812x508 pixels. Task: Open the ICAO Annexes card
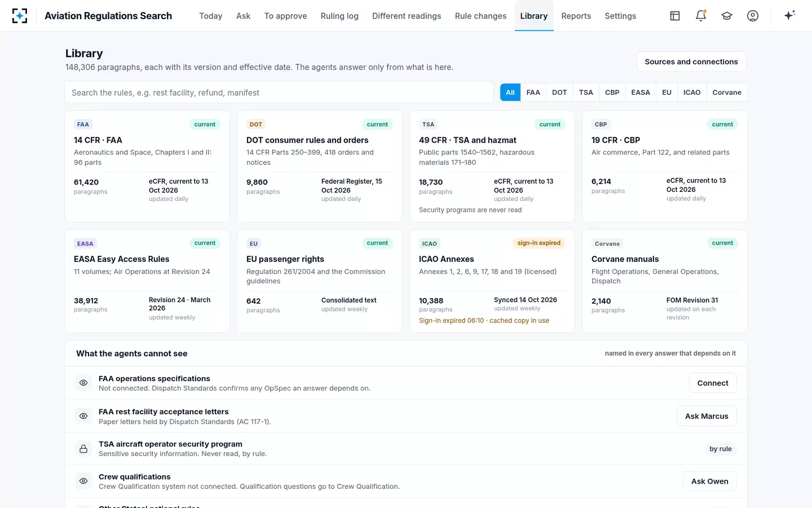(492, 281)
